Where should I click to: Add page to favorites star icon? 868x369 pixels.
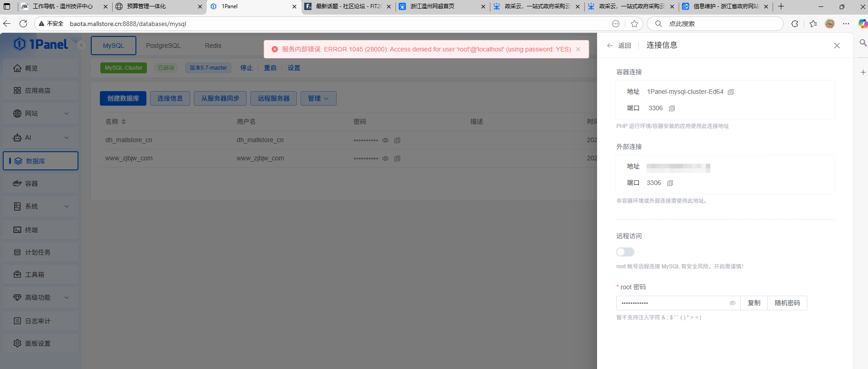[634, 24]
